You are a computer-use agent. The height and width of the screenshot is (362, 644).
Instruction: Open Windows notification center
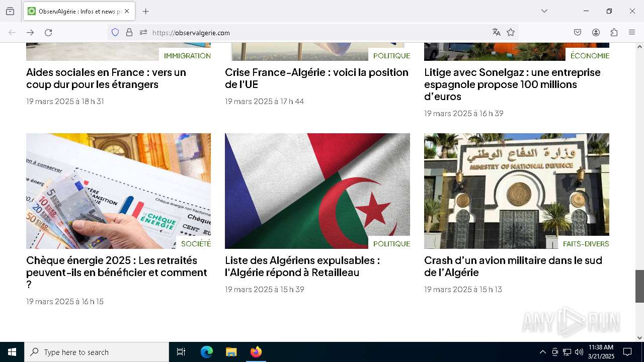click(x=627, y=352)
